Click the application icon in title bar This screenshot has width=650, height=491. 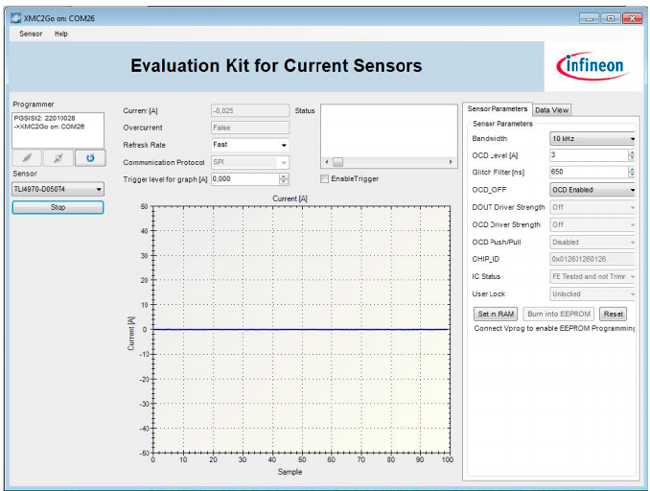pos(15,18)
